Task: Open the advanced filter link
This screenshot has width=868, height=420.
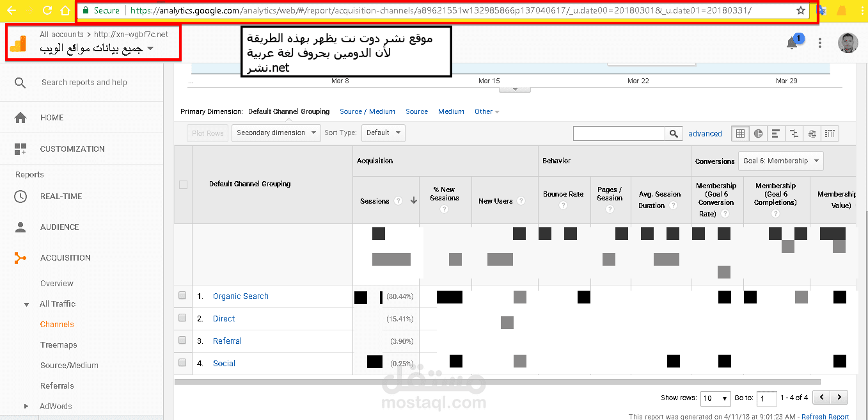Action: 705,134
